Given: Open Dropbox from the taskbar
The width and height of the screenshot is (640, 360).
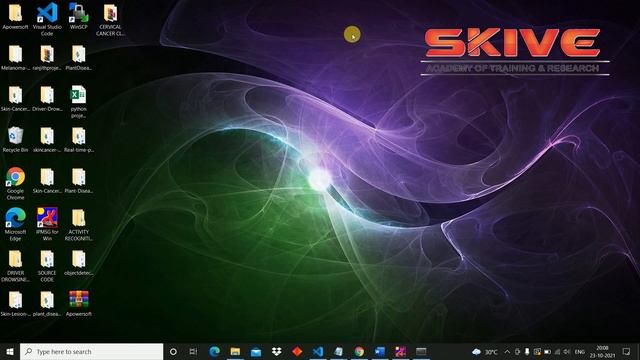Looking at the screenshot, I should click(277, 351).
